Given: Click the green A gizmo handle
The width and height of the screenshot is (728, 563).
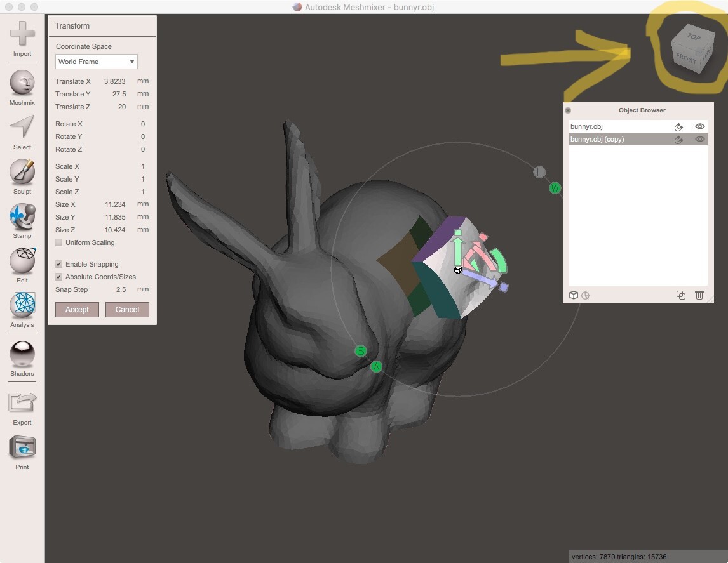Looking at the screenshot, I should pyautogui.click(x=377, y=367).
